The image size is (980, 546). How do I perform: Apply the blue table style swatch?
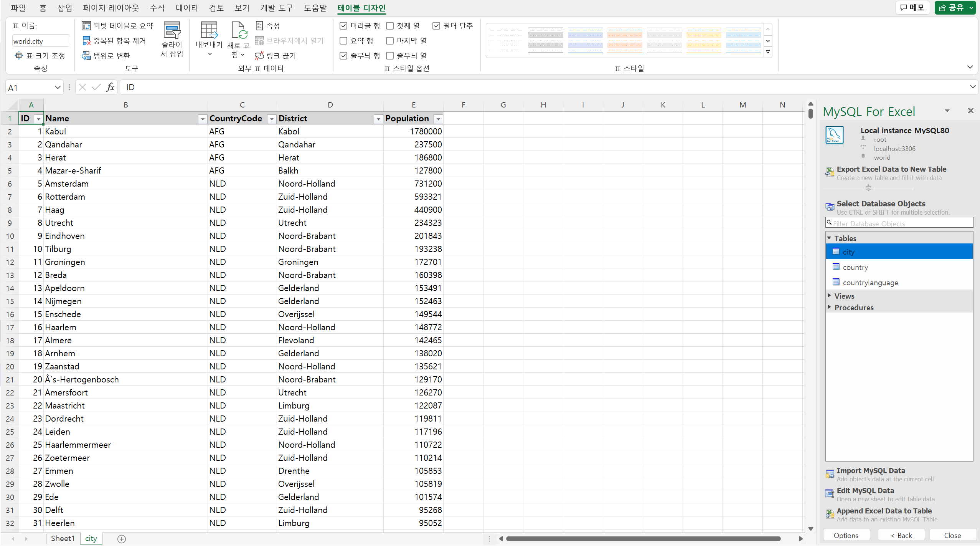coord(585,40)
